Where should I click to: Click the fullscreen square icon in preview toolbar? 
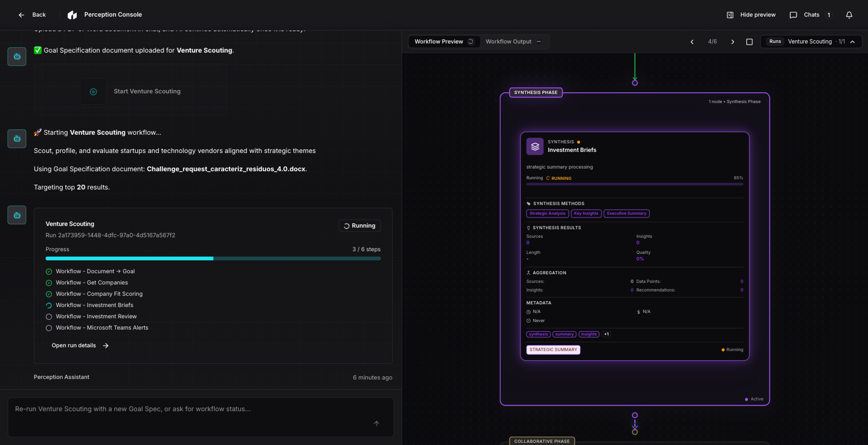click(749, 42)
